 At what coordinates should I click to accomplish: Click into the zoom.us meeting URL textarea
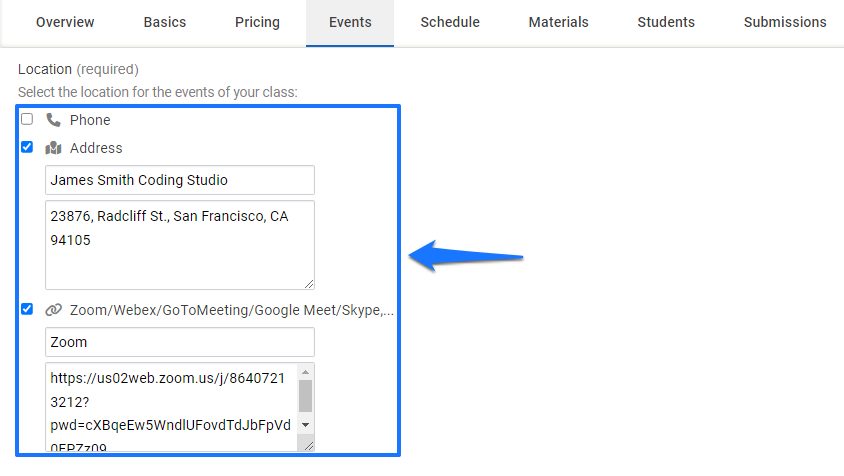point(171,407)
